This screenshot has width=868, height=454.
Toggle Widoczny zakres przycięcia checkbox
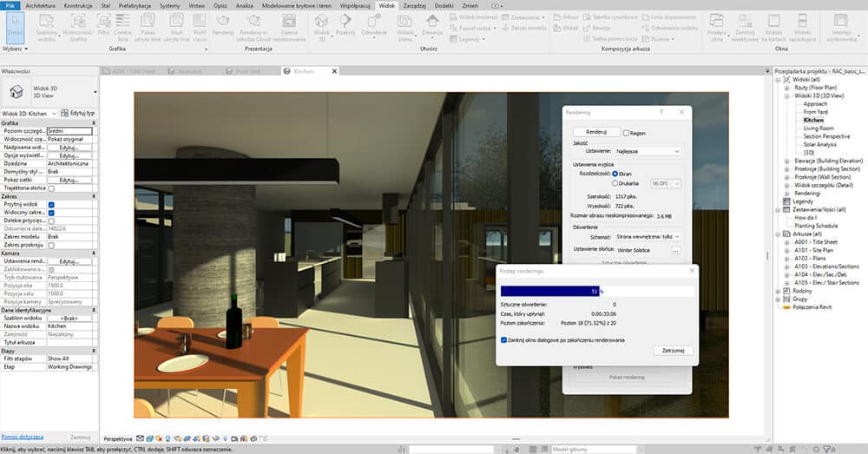click(51, 213)
